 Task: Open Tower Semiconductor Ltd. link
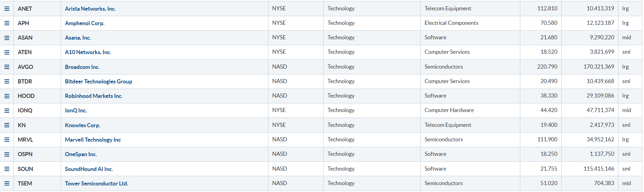pos(96,183)
